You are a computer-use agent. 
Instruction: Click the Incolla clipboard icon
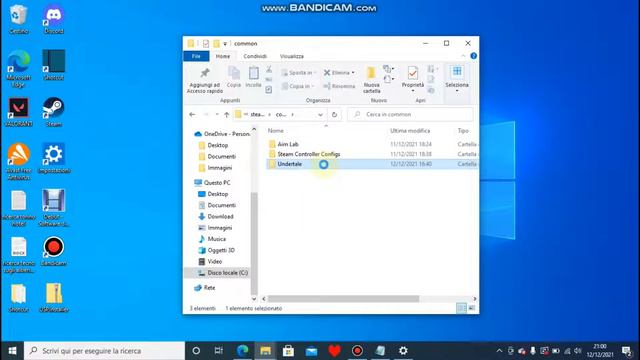pos(253,77)
